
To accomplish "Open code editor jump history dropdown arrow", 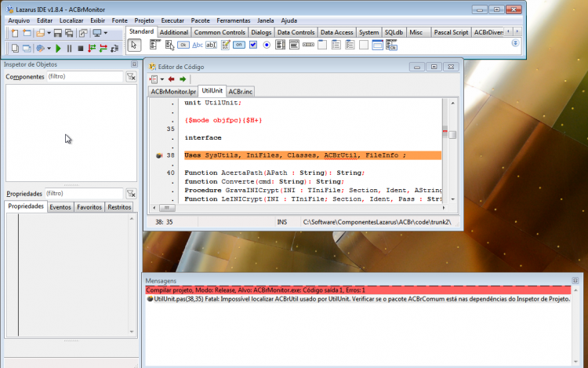I will pos(162,79).
